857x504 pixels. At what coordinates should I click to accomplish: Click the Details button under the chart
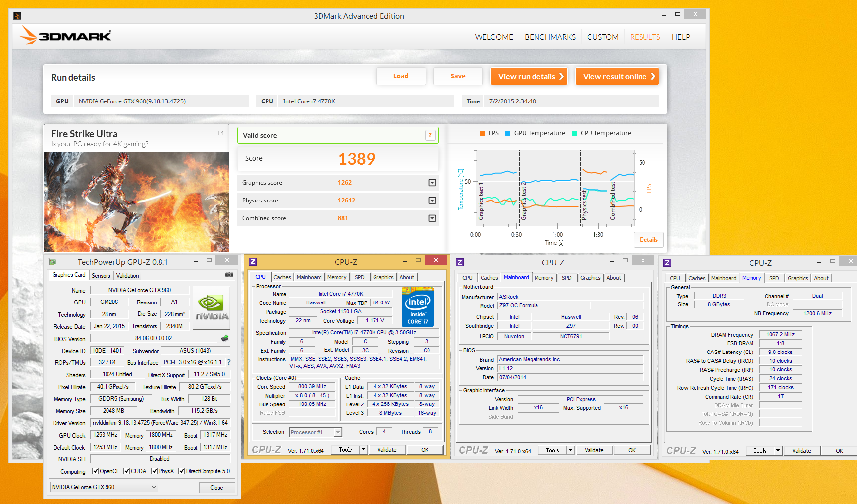(648, 240)
